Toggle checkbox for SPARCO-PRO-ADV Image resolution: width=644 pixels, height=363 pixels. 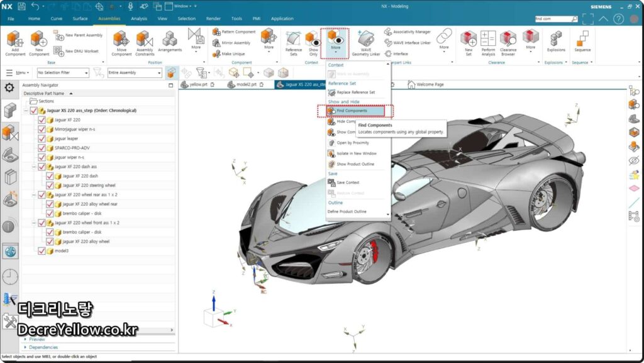(42, 148)
